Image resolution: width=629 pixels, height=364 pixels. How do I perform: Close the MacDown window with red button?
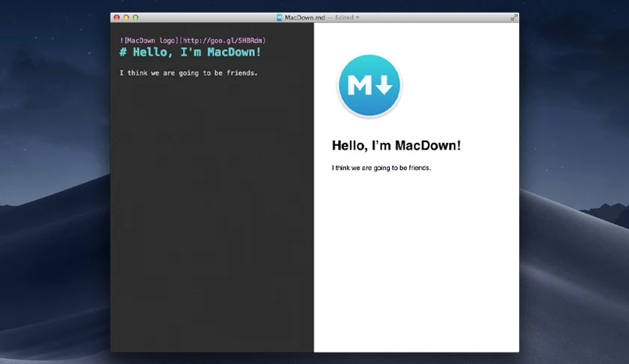(x=117, y=17)
